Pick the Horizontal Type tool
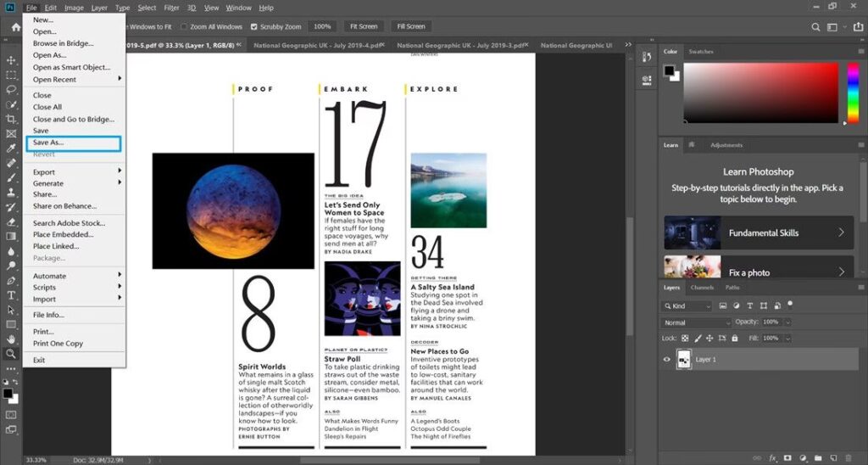This screenshot has width=868, height=465. [x=11, y=294]
